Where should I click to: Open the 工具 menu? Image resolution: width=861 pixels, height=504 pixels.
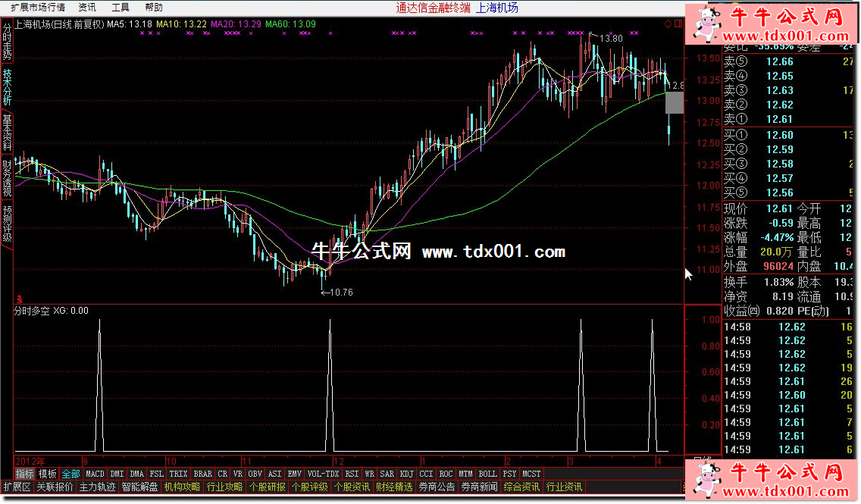pos(121,8)
